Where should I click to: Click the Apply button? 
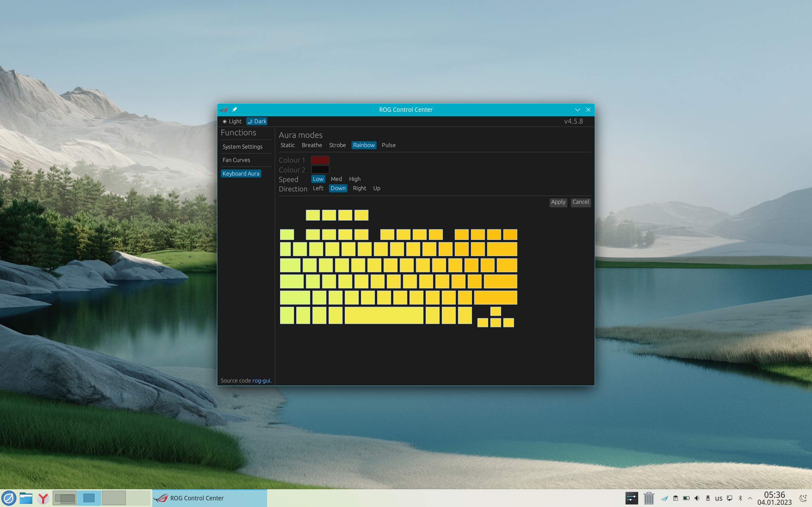tap(558, 202)
